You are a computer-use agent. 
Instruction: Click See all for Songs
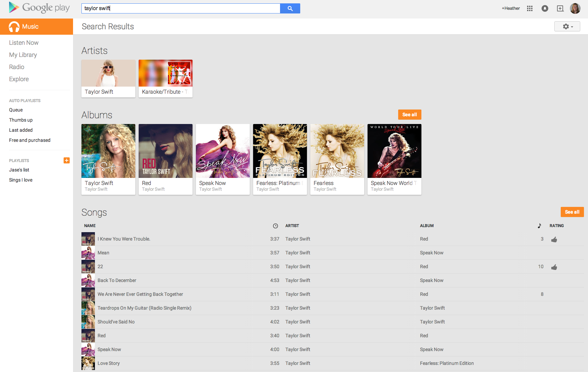pyautogui.click(x=572, y=212)
